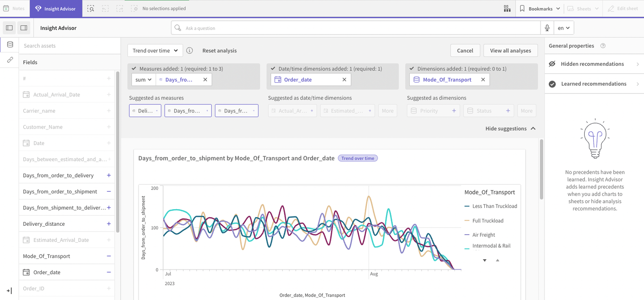Image resolution: width=644 pixels, height=300 pixels.
Task: Remove Mode_Of_Transport field with its minus icon
Action: [109, 256]
